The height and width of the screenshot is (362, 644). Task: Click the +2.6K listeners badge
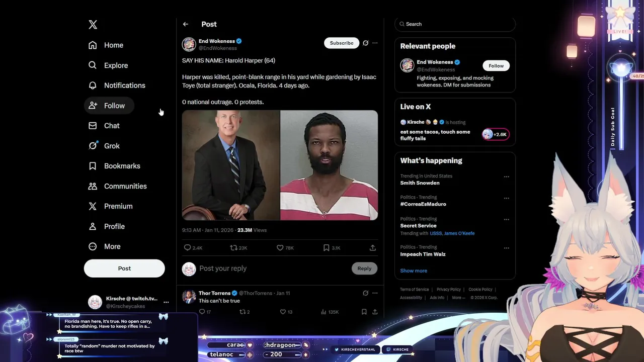(496, 134)
